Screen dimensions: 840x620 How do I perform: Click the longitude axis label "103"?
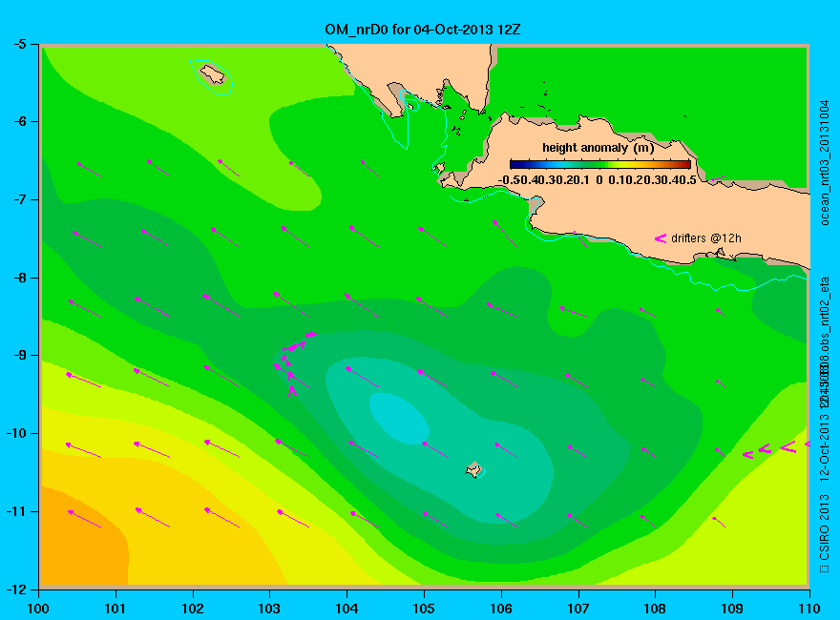click(269, 609)
